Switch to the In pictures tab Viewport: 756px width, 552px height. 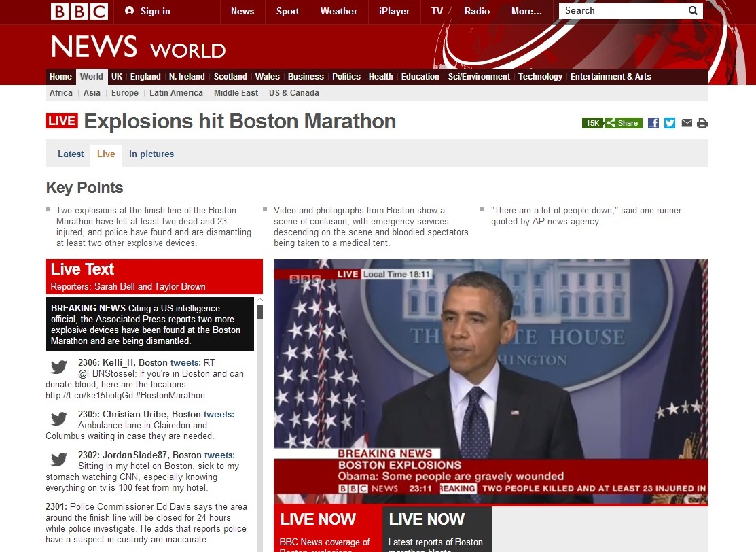pyautogui.click(x=151, y=154)
